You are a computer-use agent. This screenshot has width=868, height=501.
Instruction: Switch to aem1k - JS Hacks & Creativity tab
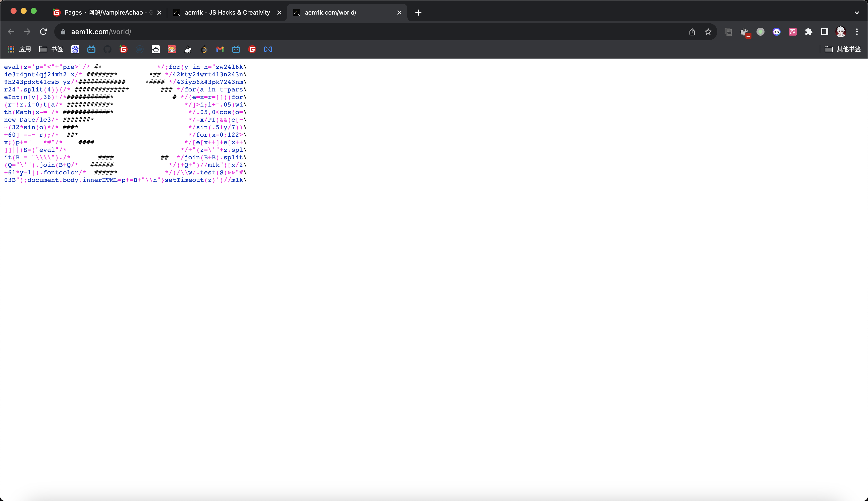coord(227,12)
